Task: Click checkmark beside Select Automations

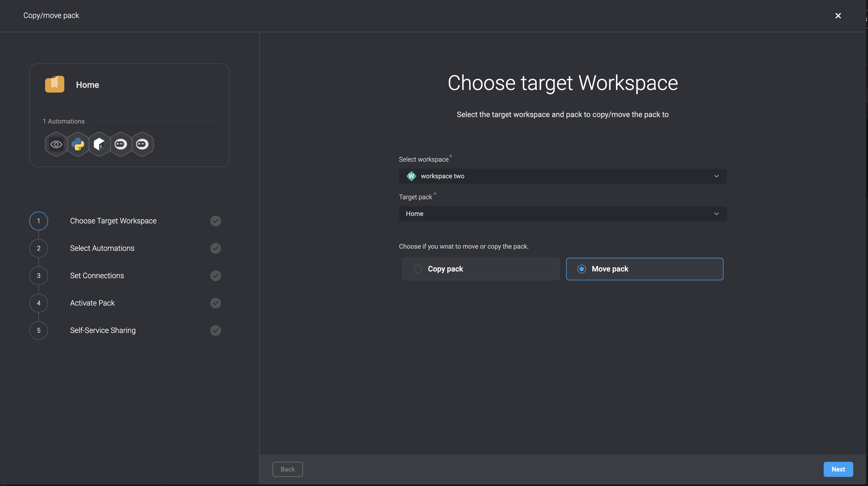Action: (x=216, y=248)
